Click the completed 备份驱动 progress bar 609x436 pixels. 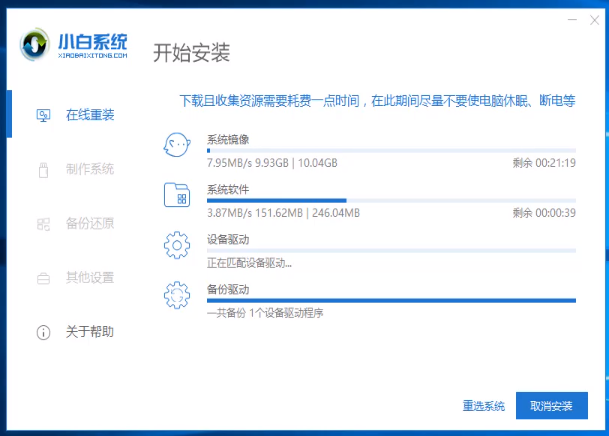pyautogui.click(x=390, y=300)
